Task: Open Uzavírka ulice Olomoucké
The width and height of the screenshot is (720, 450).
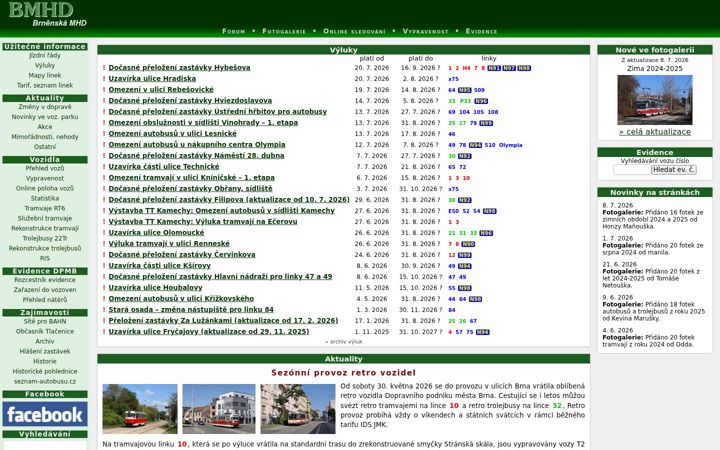Action: click(156, 233)
